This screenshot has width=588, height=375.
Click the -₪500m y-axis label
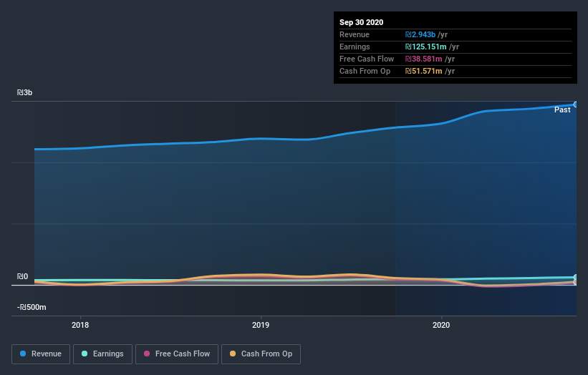pyautogui.click(x=32, y=307)
